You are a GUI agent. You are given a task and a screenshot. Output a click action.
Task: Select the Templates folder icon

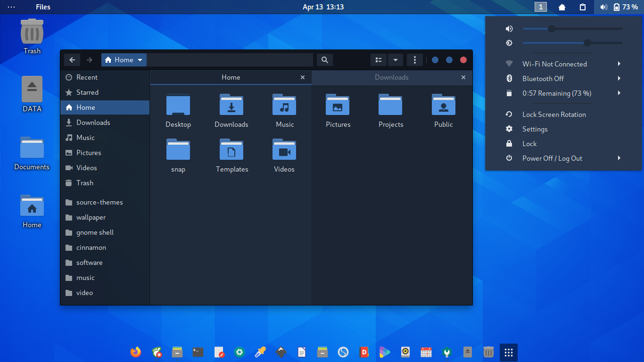[x=231, y=149]
